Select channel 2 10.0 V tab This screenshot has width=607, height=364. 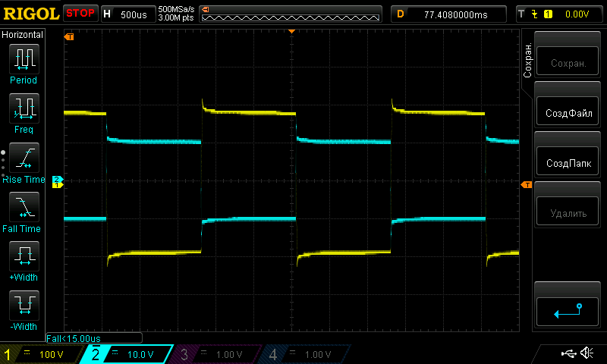tap(127, 354)
